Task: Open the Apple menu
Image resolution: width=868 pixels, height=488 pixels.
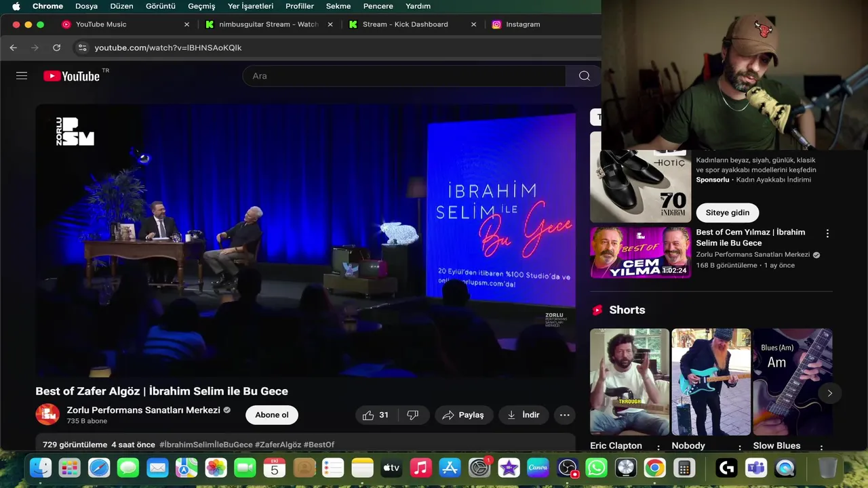Action: click(16, 6)
